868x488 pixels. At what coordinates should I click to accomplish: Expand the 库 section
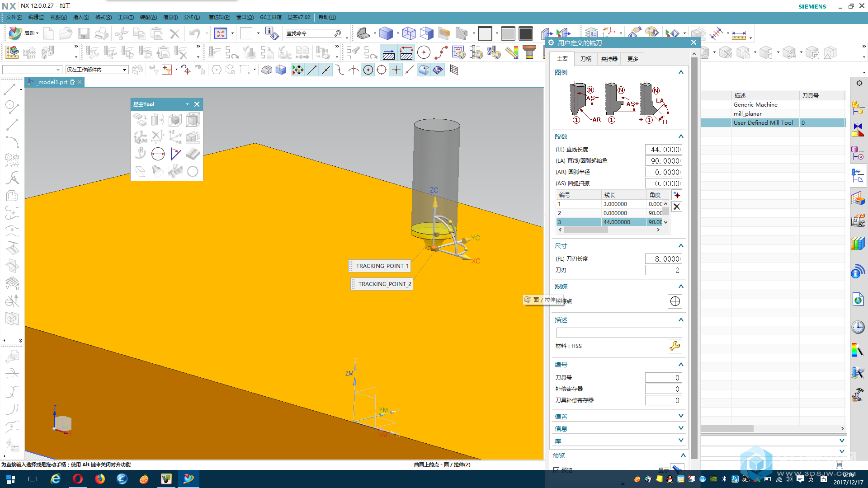681,441
